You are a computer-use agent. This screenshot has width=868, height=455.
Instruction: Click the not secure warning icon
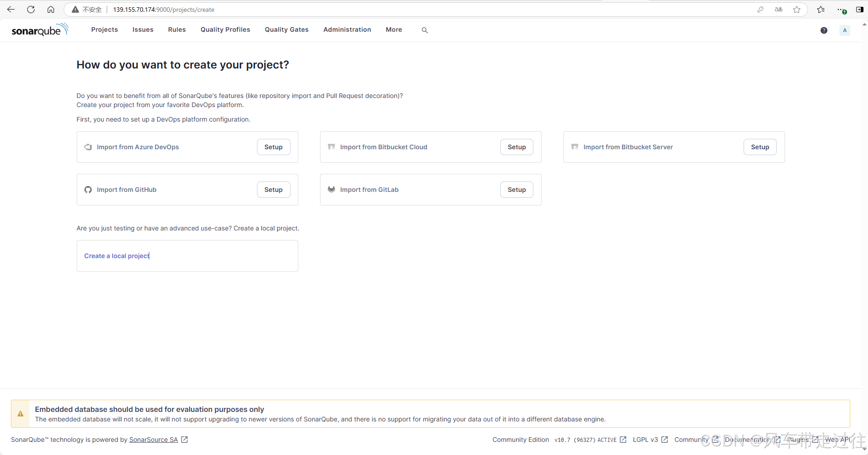75,10
